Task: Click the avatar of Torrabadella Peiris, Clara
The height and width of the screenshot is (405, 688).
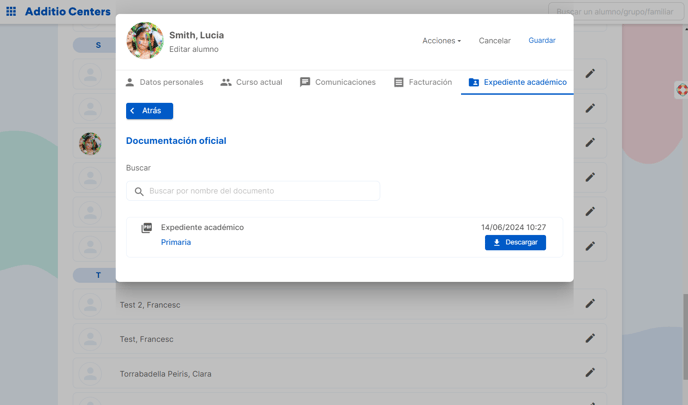Action: 90,373
